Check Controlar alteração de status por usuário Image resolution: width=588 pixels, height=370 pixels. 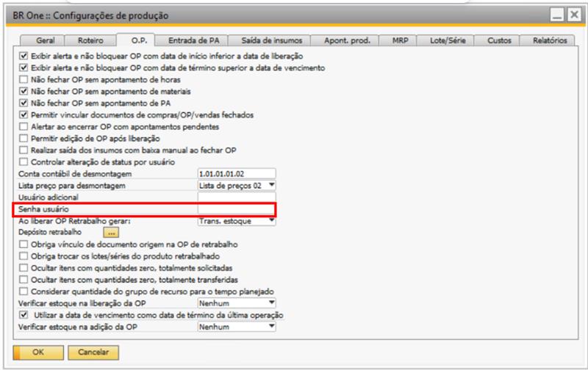tap(23, 162)
